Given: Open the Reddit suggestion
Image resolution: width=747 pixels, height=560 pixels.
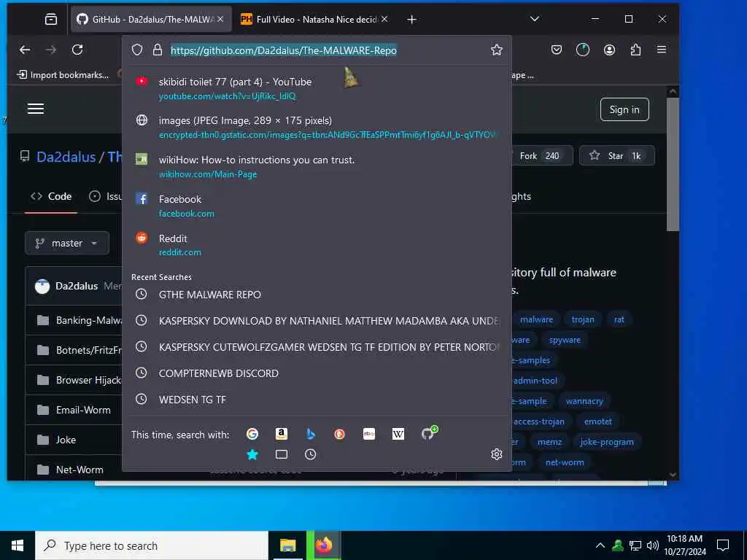Looking at the screenshot, I should coord(317,245).
